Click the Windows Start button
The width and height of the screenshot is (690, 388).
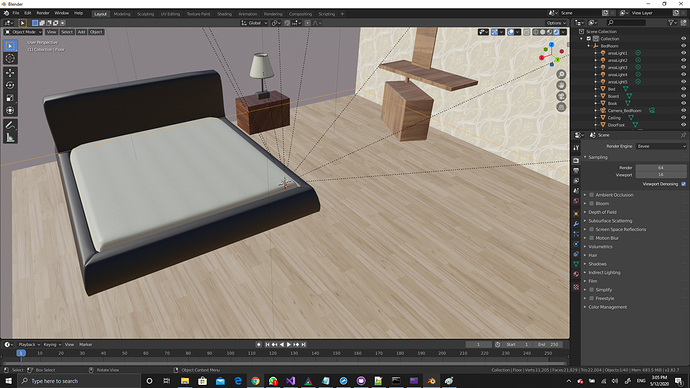(8, 381)
